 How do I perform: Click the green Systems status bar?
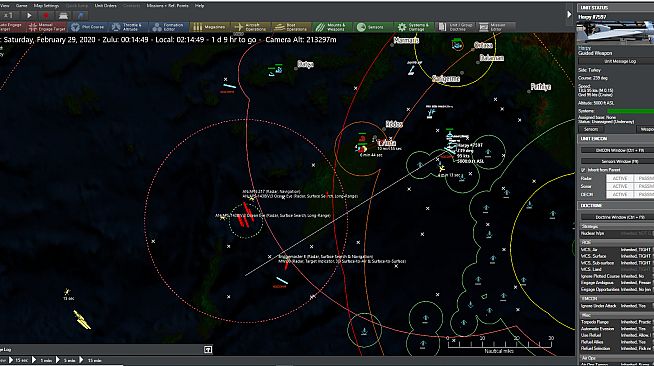coord(630,111)
